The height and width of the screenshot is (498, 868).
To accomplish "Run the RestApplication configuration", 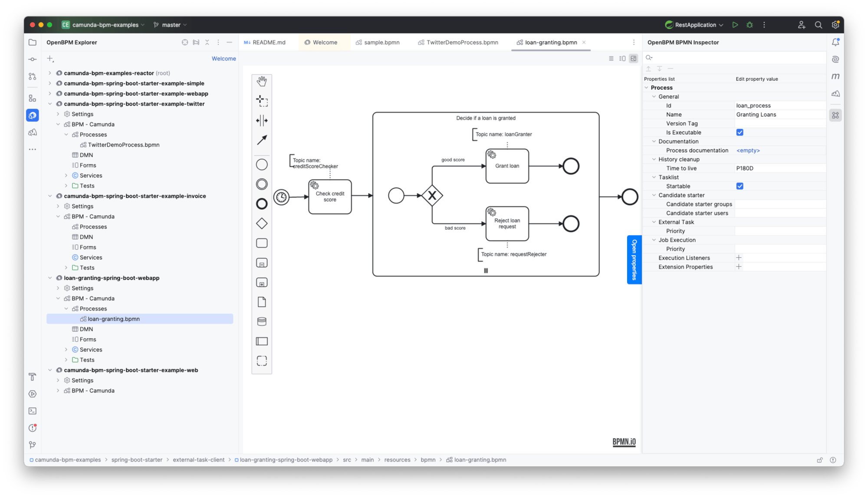I will tap(735, 25).
